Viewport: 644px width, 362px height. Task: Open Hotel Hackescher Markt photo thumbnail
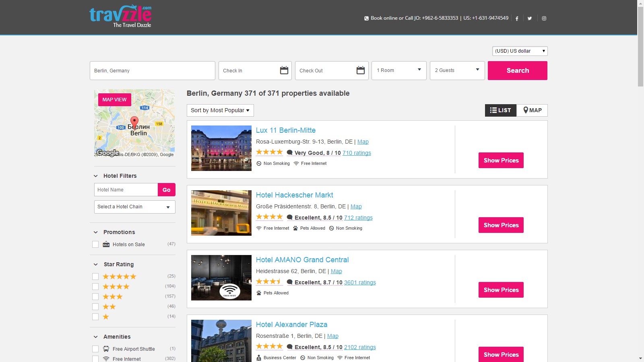coord(221,213)
